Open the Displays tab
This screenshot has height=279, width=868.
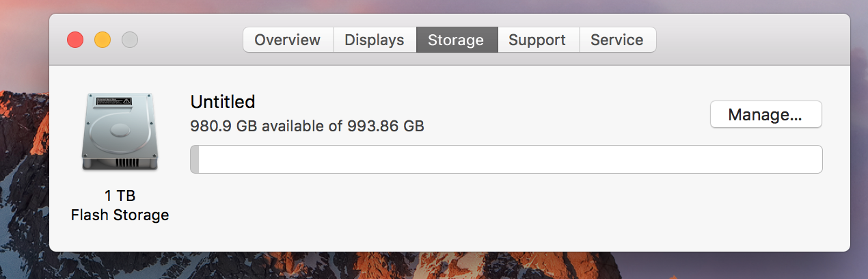tap(375, 40)
